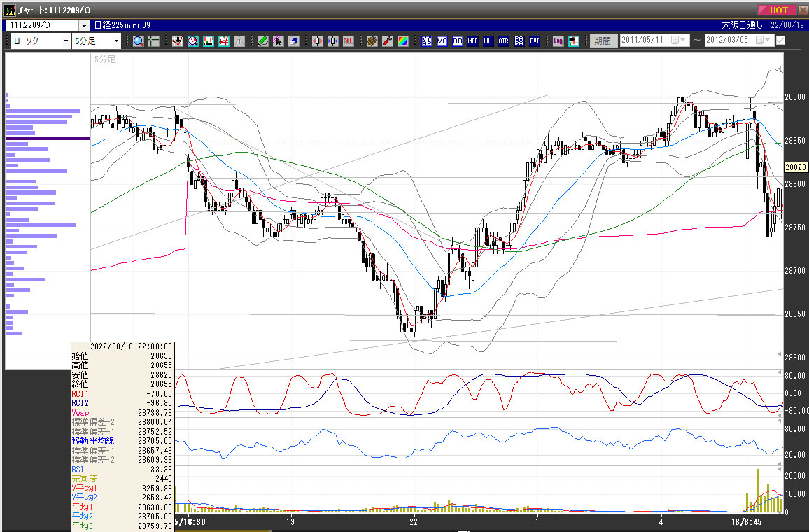The image size is (809, 532).
Task: Toggle the Log scale icon
Action: 558,41
